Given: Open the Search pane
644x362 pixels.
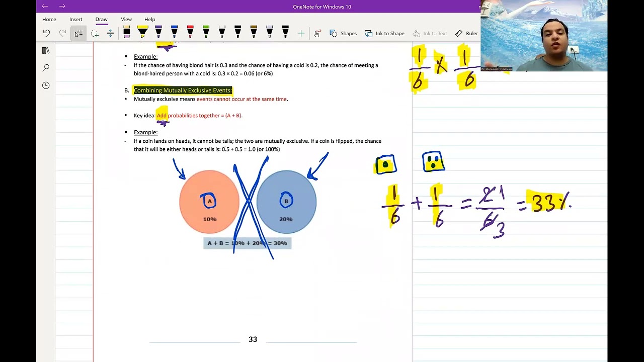Looking at the screenshot, I should coord(46,68).
